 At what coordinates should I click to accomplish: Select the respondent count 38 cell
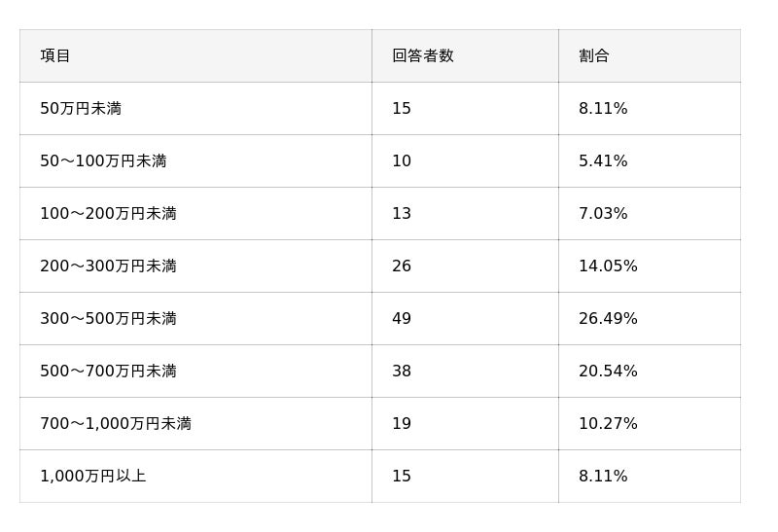[x=402, y=372]
